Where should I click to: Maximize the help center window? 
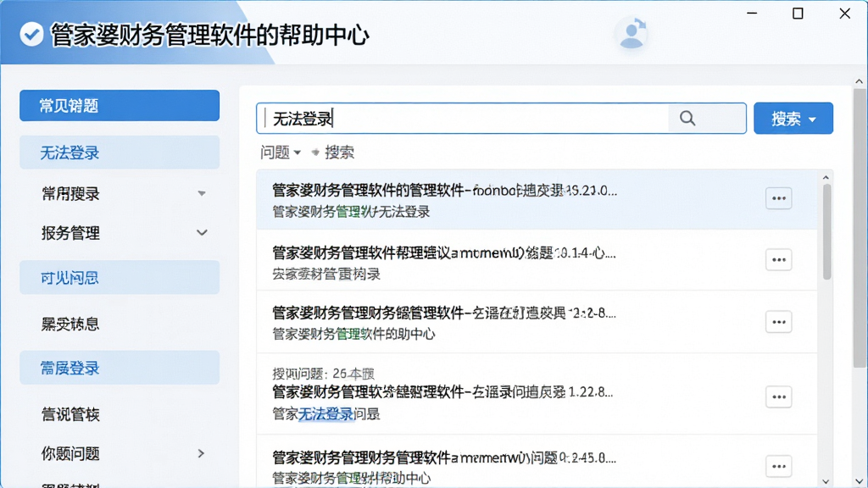click(x=798, y=14)
